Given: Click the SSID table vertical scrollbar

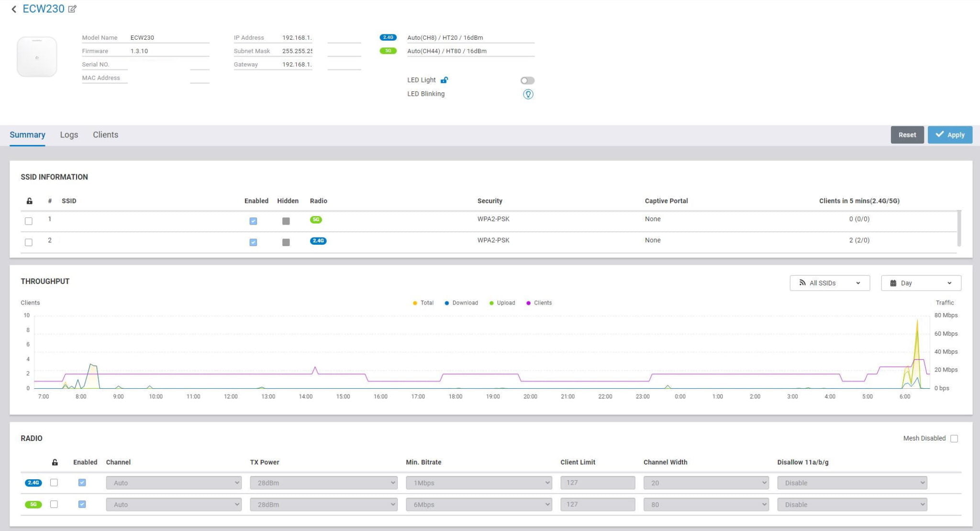Looking at the screenshot, I should (x=959, y=228).
